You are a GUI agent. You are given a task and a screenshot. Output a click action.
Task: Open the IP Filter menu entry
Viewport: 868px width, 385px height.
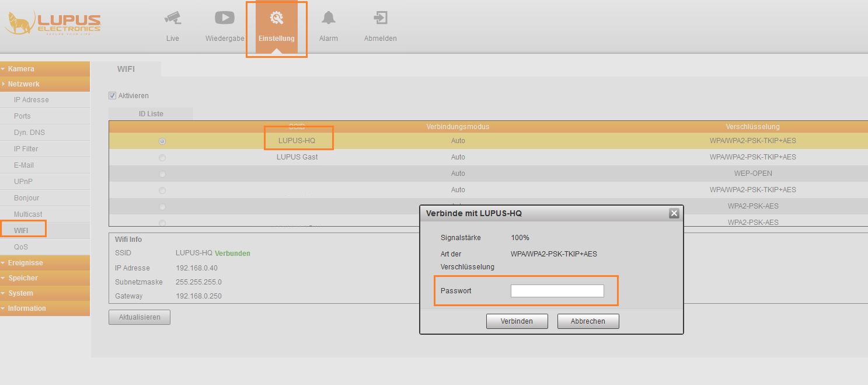(x=45, y=149)
